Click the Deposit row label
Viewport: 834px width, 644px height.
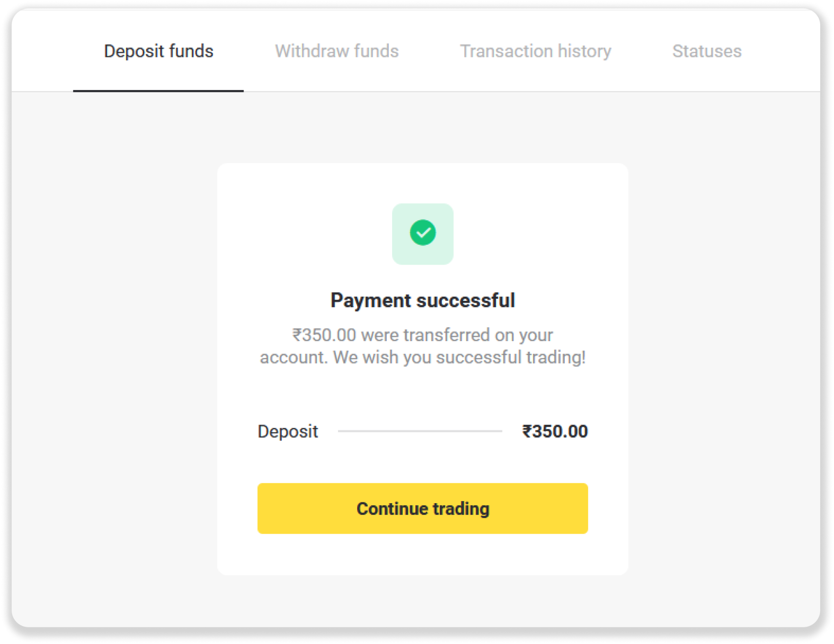click(288, 432)
